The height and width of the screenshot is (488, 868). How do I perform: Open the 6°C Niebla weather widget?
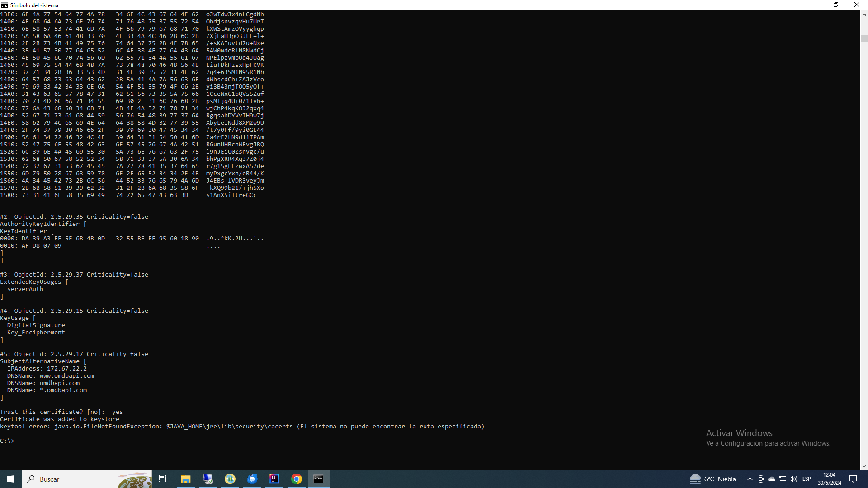[x=712, y=479]
